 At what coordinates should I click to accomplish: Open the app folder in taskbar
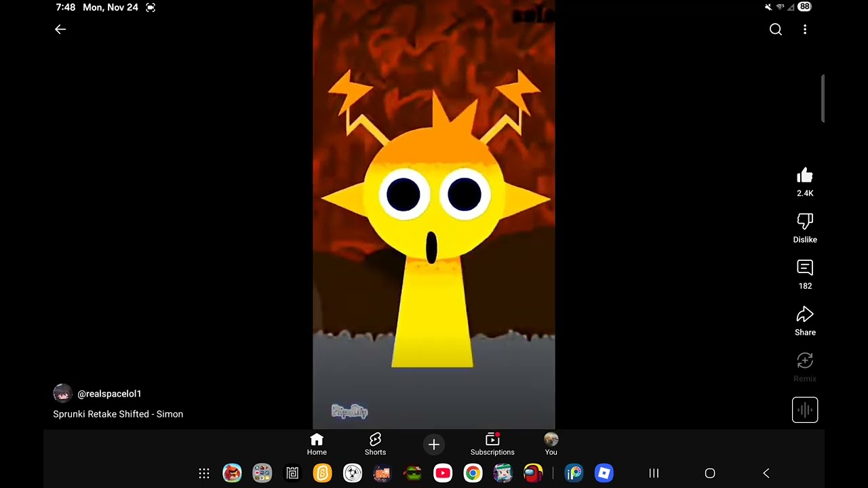pyautogui.click(x=262, y=473)
